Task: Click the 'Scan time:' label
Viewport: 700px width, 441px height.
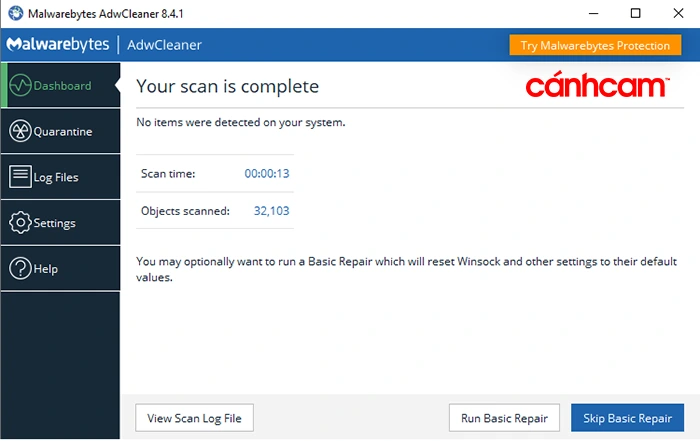Action: (x=168, y=174)
